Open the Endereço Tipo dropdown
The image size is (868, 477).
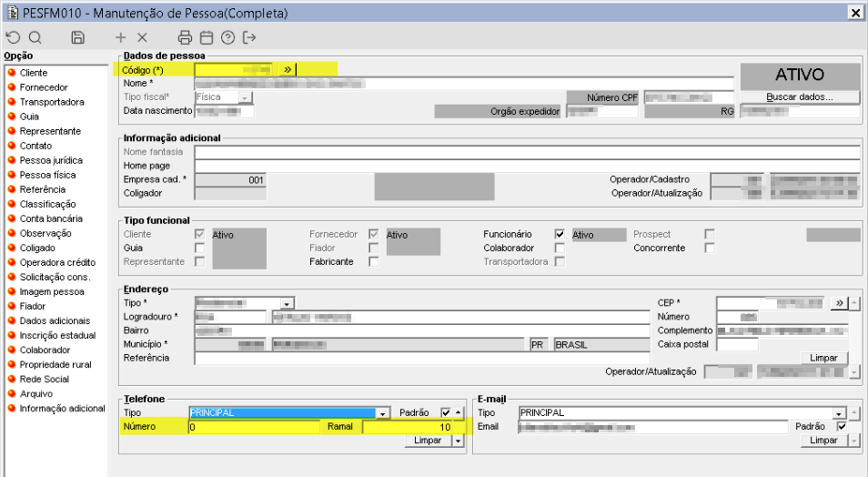pos(287,304)
